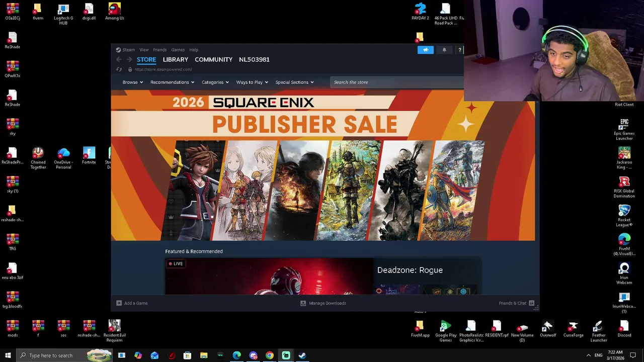Select Resident Evil Requiem desktop icon
This screenshot has width=644, height=362.
(x=114, y=331)
